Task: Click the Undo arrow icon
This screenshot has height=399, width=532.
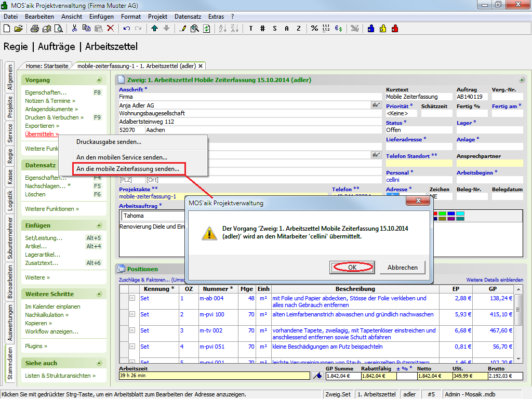Action: pyautogui.click(x=127, y=28)
